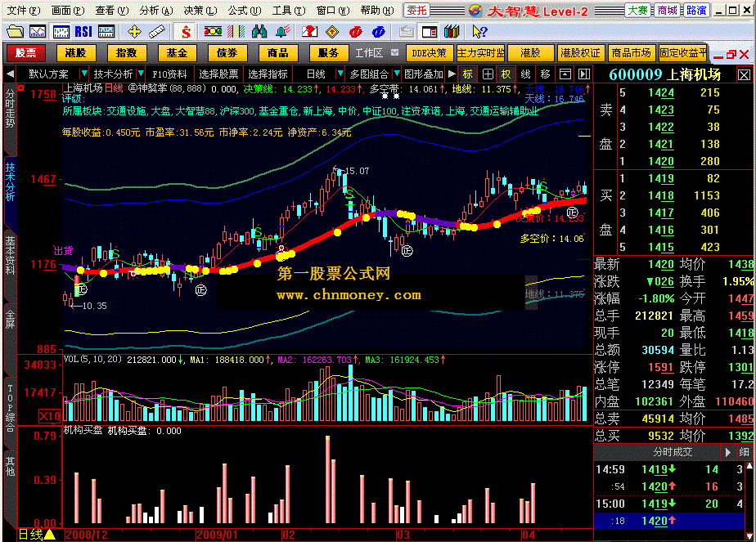Image resolution: width=756 pixels, height=542 pixels.
Task: Click the chart icon right of RSI
Action: [x=106, y=32]
